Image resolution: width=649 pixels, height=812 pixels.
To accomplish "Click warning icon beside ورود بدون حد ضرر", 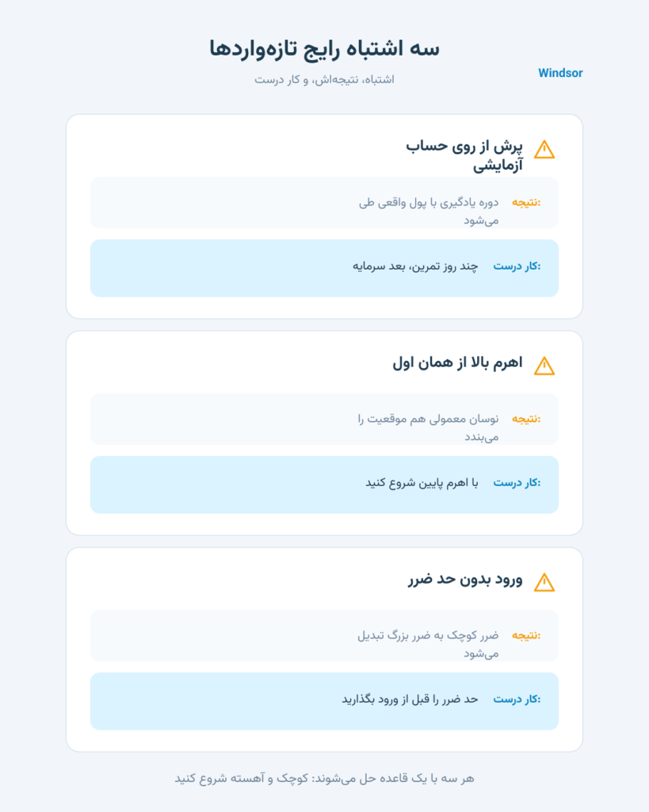I will 544,583.
